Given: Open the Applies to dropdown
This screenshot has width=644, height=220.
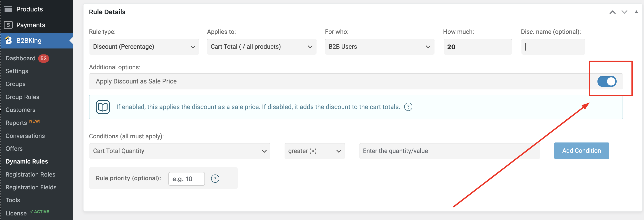Looking at the screenshot, I should pos(262,47).
